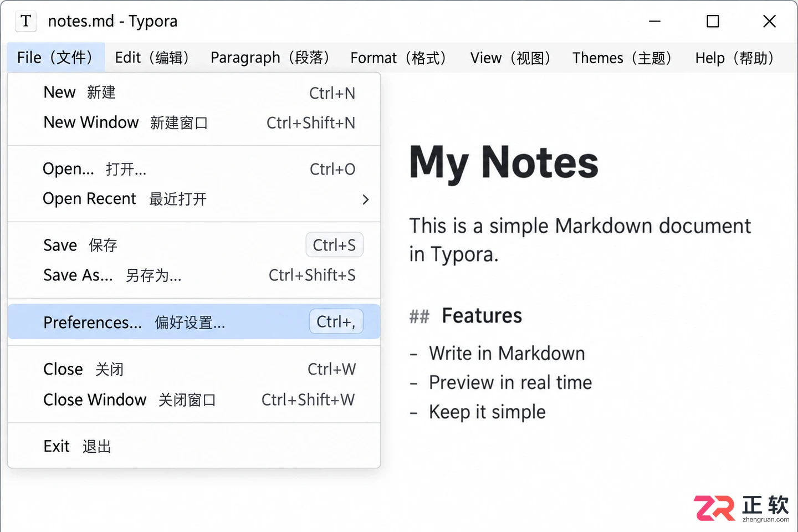
Task: Choose Open... 打开...
Action: point(194,169)
